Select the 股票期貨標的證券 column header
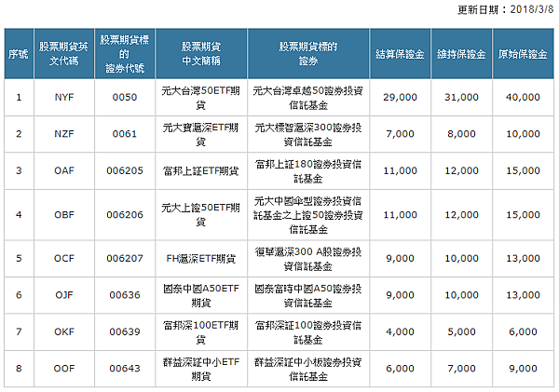 point(308,54)
